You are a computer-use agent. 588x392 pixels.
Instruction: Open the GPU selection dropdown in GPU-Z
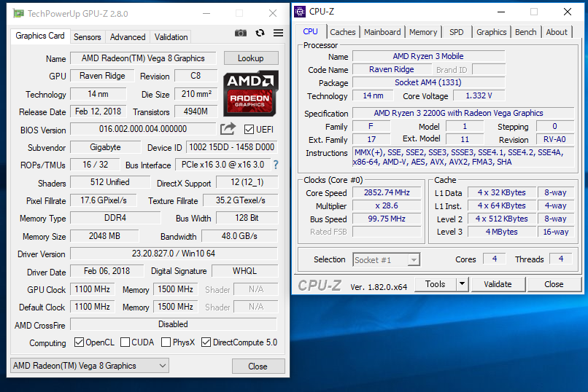[x=90, y=366]
